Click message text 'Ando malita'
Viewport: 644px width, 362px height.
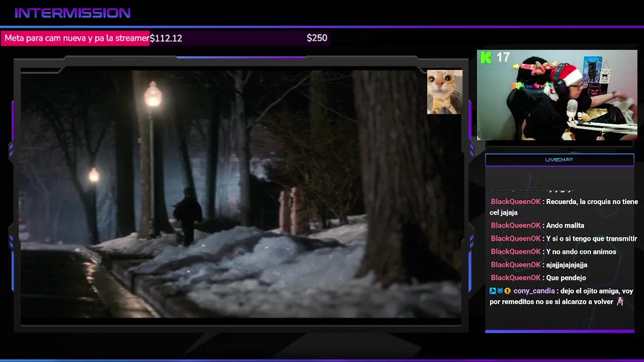(565, 226)
